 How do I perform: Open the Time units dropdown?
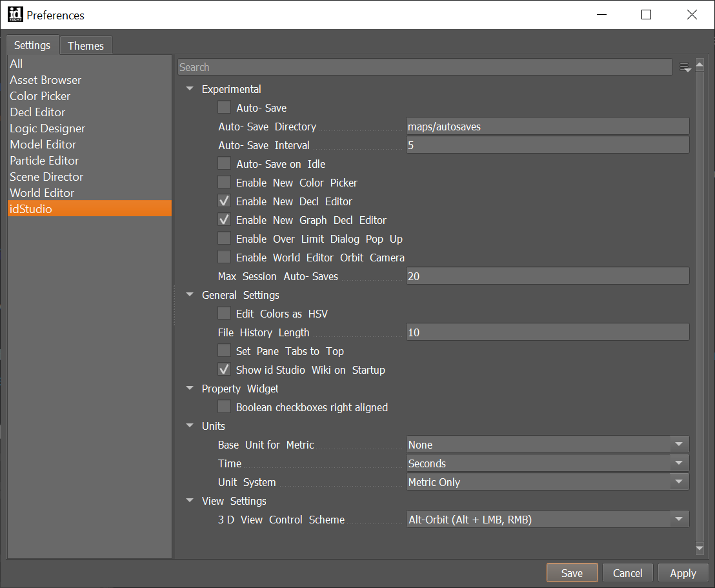547,463
